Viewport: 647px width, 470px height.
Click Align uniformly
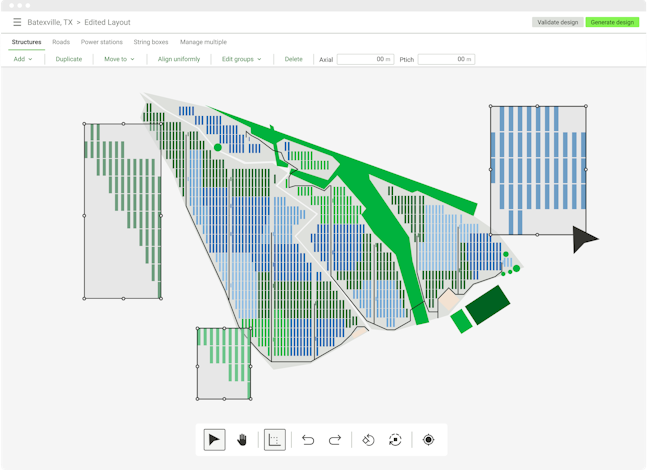(179, 59)
